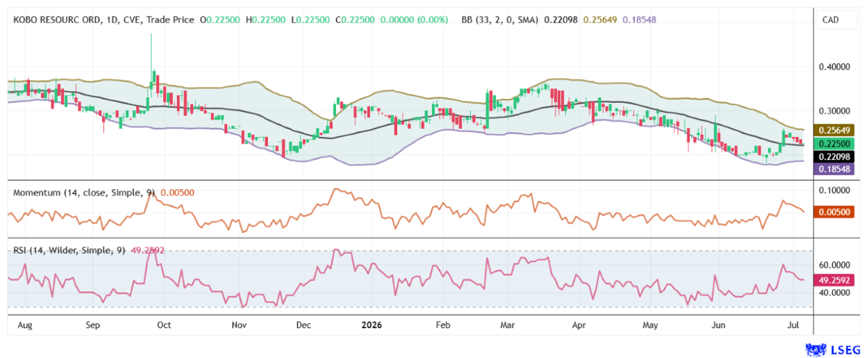The width and height of the screenshot is (868, 358).
Task: Click the Jun label on time axis
Action: point(719,325)
